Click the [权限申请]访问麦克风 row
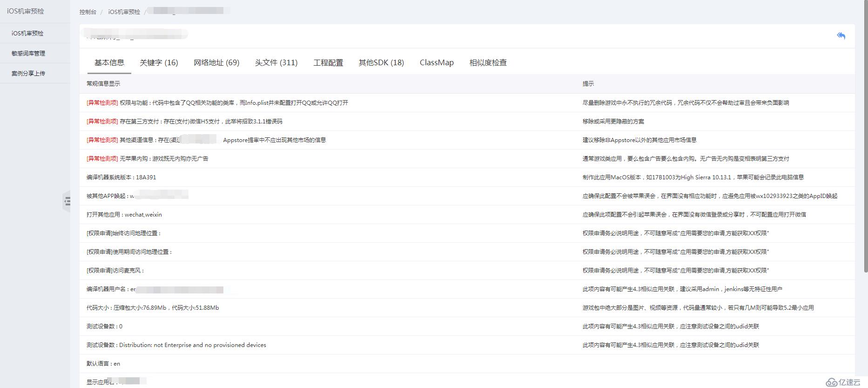868x388 pixels. [x=467, y=271]
